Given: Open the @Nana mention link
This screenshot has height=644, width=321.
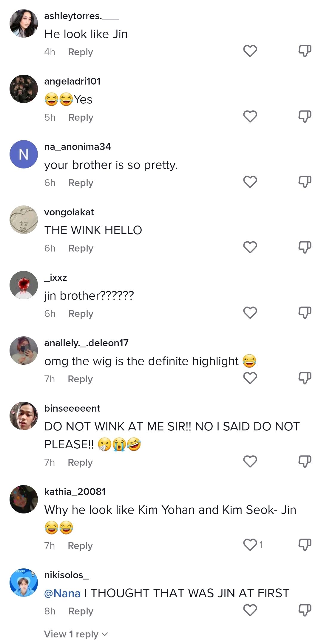Looking at the screenshot, I should 62,593.
